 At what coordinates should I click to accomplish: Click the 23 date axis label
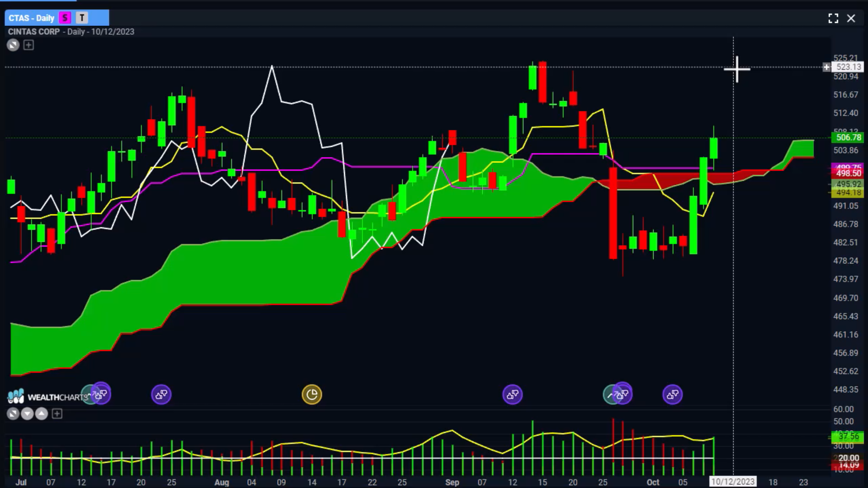pyautogui.click(x=803, y=482)
